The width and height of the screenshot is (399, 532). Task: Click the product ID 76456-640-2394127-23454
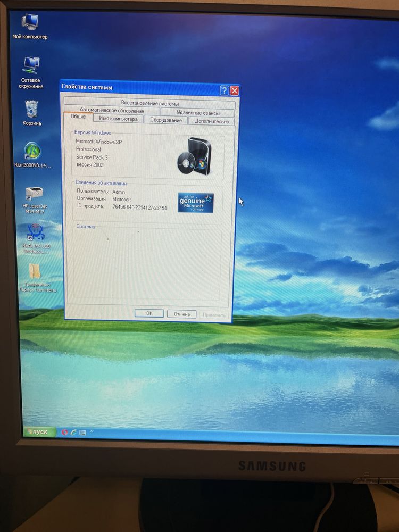pyautogui.click(x=139, y=207)
